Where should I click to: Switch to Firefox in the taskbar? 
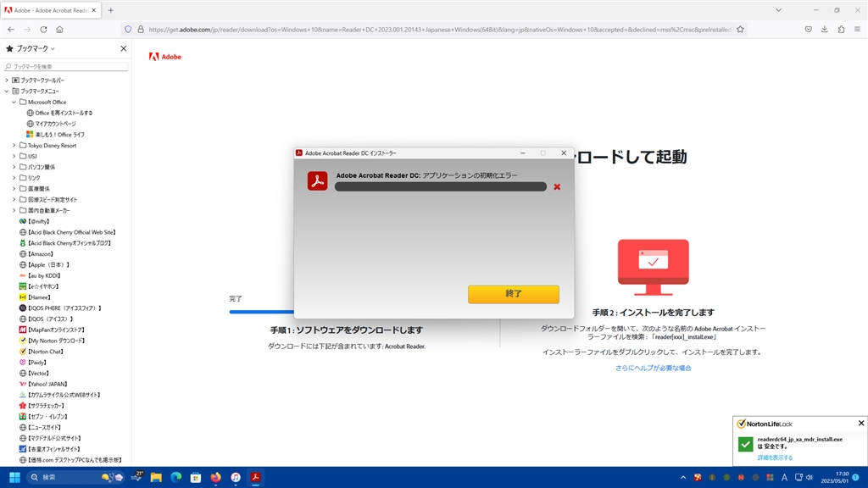[215, 477]
